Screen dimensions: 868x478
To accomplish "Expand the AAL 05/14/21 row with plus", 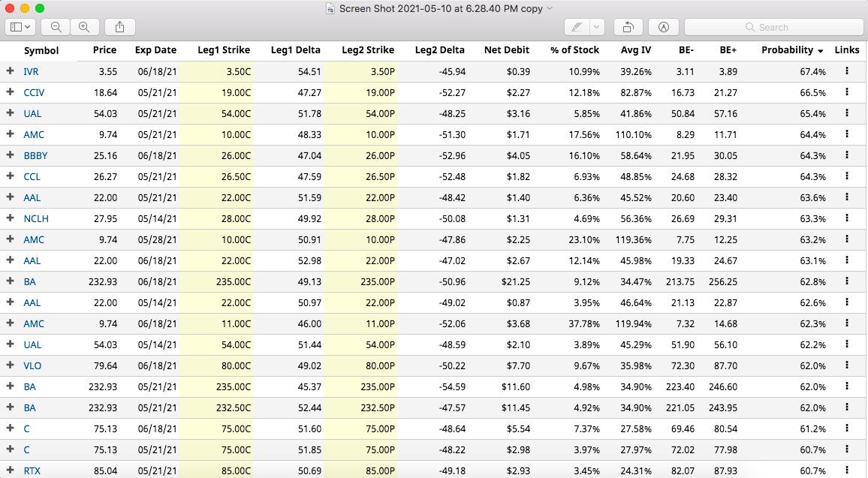I will click(10, 302).
